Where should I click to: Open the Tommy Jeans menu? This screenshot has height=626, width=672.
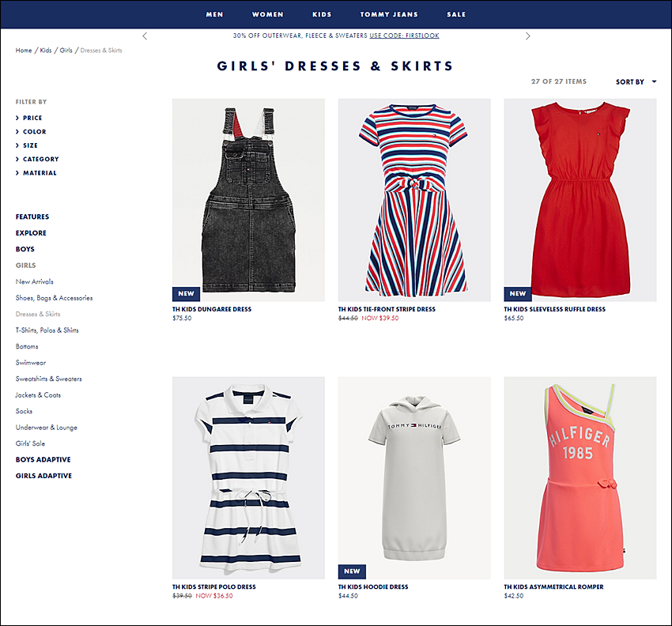(x=389, y=14)
